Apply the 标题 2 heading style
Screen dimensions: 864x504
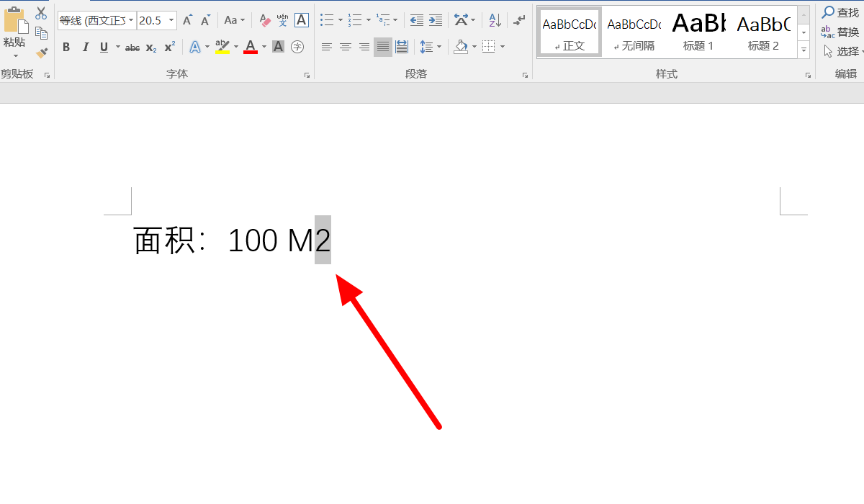pyautogui.click(x=763, y=32)
